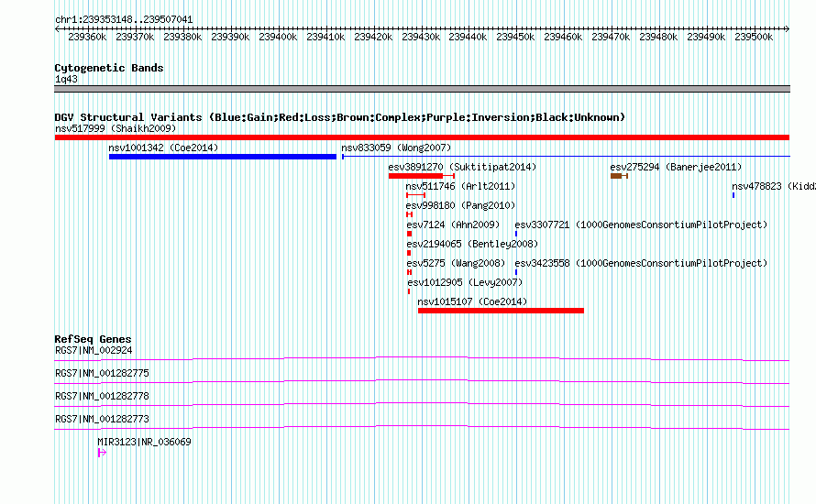Select the esv1012905 (Levy2007) red marker

click(409, 291)
